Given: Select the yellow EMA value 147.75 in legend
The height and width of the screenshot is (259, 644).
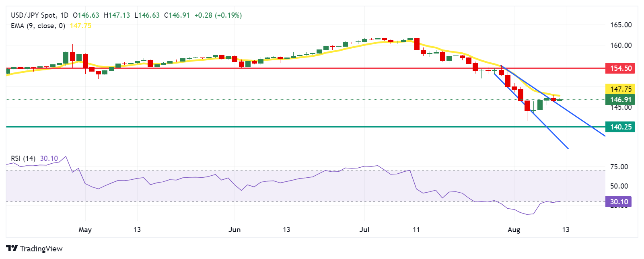Looking at the screenshot, I should pyautogui.click(x=80, y=26).
